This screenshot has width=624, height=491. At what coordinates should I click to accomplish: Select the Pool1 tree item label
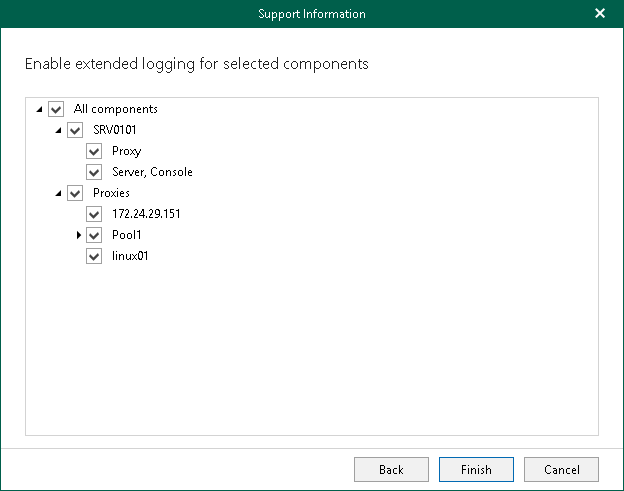pyautogui.click(x=127, y=235)
